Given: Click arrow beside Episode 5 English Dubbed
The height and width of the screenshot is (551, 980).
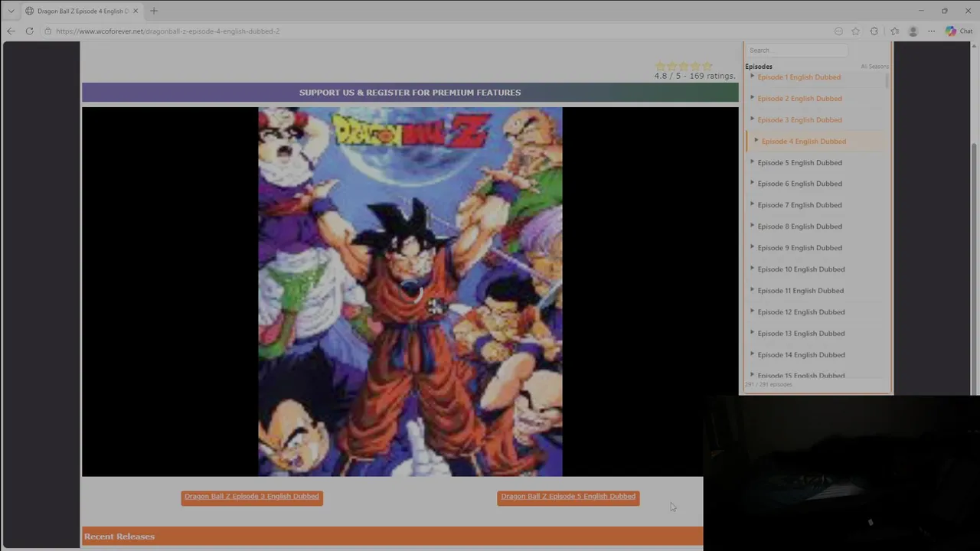Looking at the screenshot, I should [752, 162].
